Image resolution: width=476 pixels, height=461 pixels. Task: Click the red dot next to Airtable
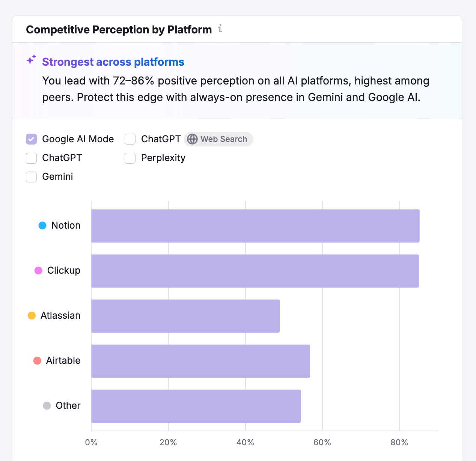(x=37, y=360)
